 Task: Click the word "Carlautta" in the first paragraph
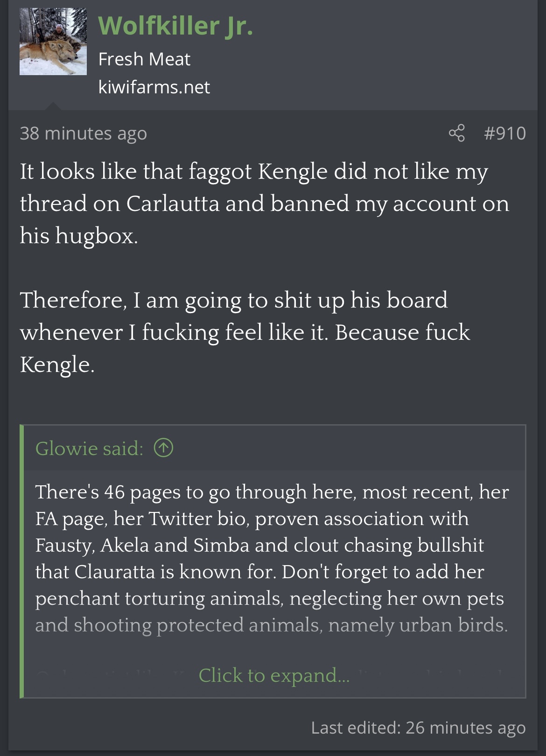173,203
